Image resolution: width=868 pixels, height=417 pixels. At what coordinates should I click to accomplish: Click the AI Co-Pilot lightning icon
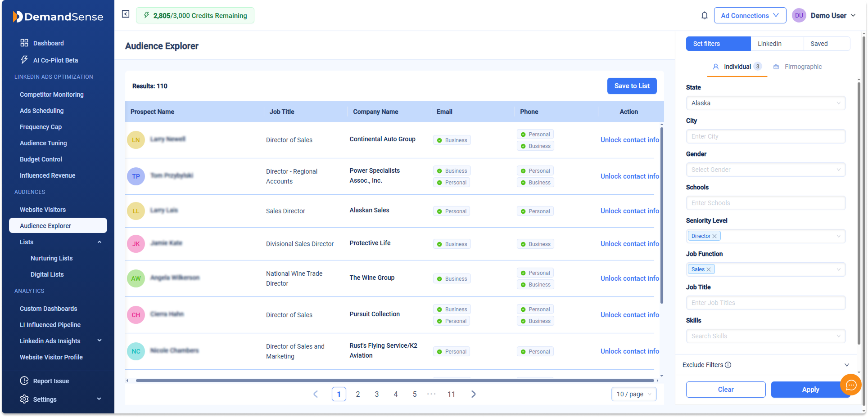click(24, 60)
